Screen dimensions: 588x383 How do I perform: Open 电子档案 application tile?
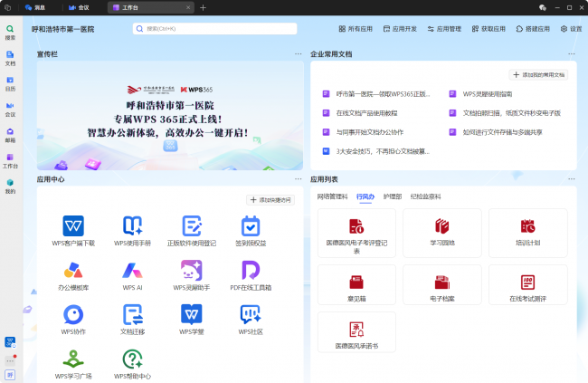(442, 285)
